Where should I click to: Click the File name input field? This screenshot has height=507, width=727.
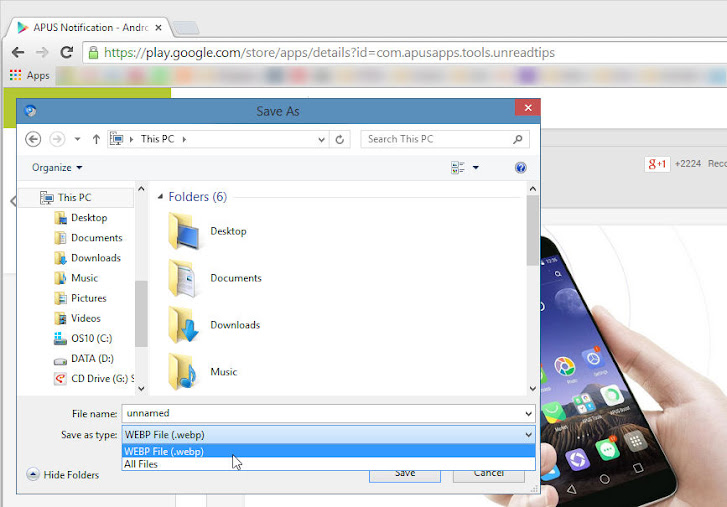[x=322, y=413]
